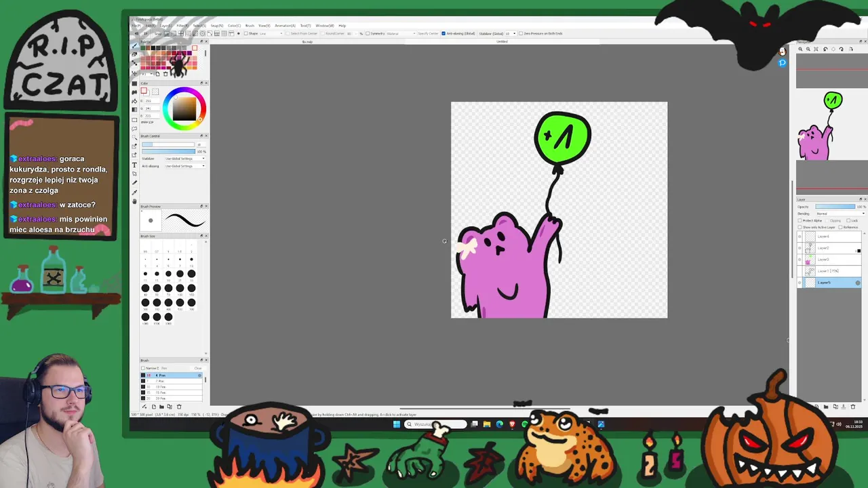Select the Text tool
The image size is (868, 488).
pos(134,165)
